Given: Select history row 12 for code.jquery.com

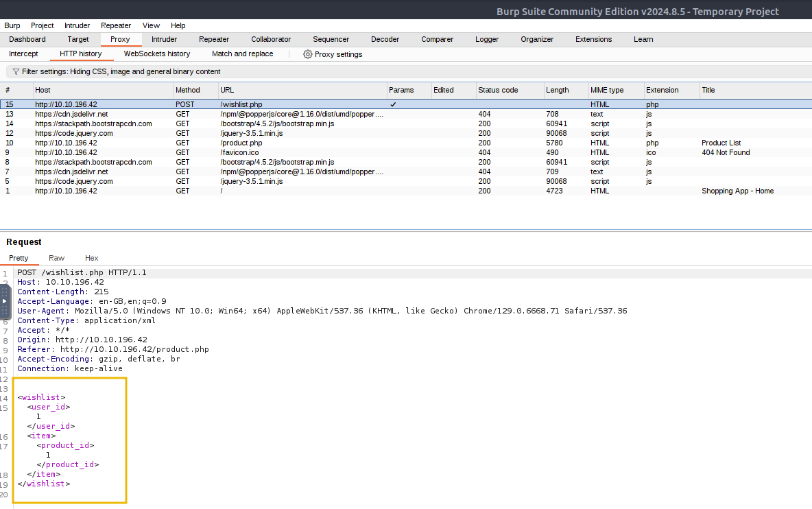Looking at the screenshot, I should click(406, 133).
